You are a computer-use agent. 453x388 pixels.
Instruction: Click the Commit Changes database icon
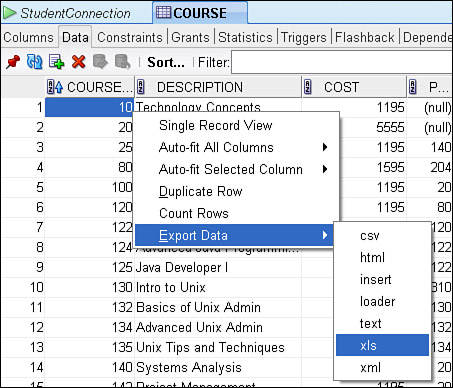point(100,62)
